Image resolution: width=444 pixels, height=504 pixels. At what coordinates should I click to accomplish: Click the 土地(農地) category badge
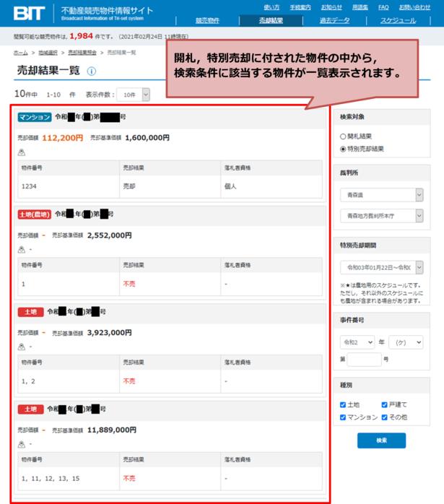(35, 214)
